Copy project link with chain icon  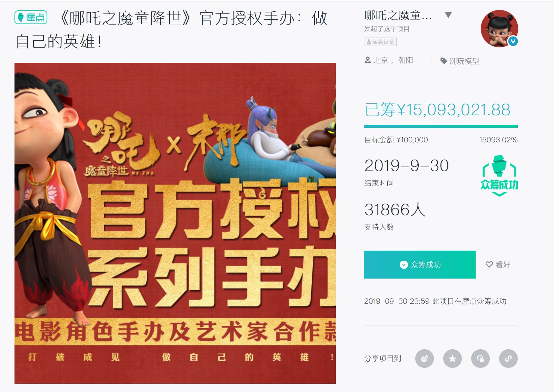[x=508, y=359]
